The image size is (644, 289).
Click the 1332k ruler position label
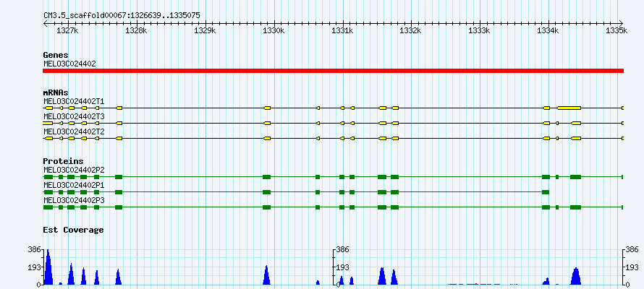[411, 30]
